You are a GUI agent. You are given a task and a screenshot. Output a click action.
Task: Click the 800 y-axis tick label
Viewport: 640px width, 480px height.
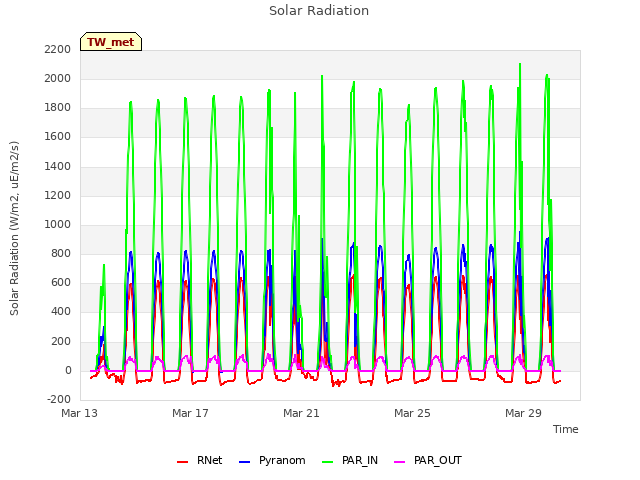(x=61, y=253)
